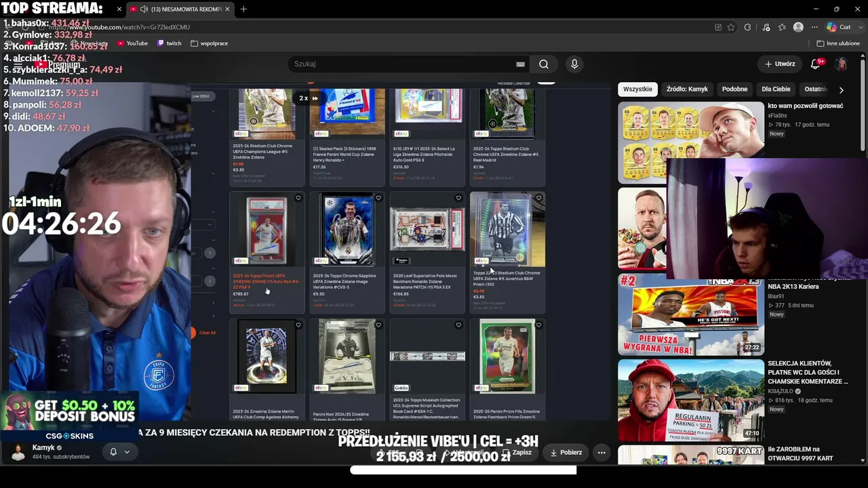Mute the YouTube tab via its speaker icon

(x=144, y=9)
